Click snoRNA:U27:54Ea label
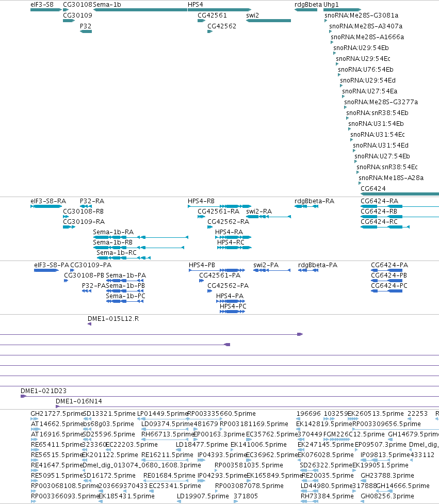 coord(369,92)
